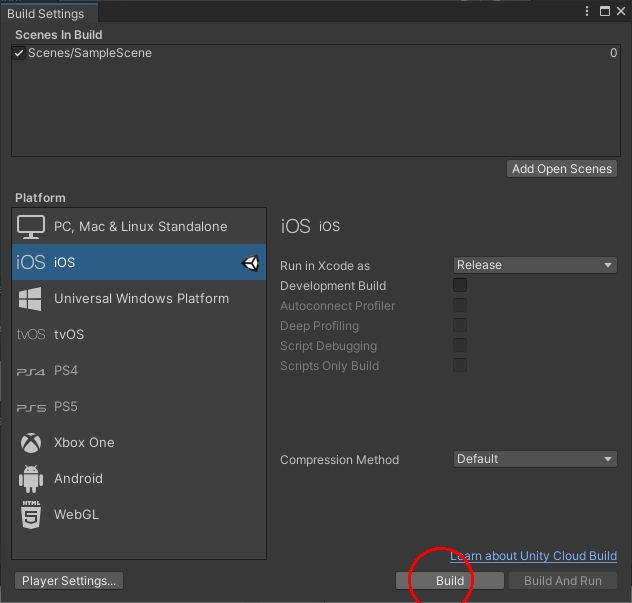Open Player Settings...
The height and width of the screenshot is (603, 632).
[x=69, y=581]
